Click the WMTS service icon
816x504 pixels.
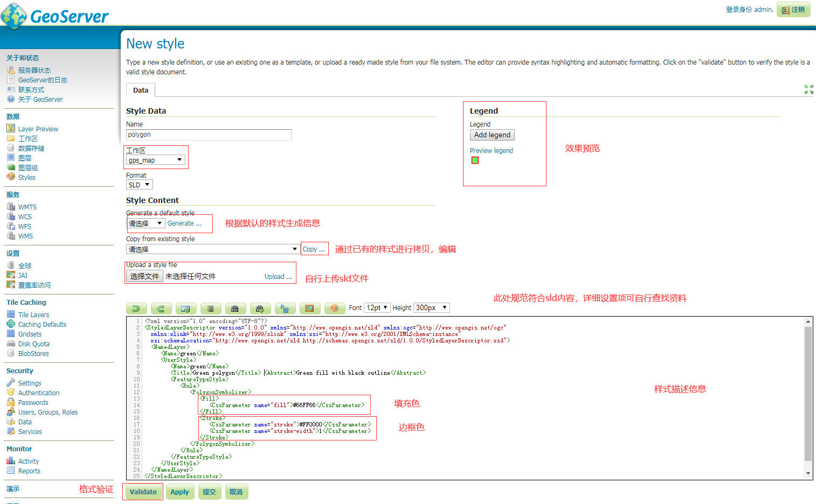(11, 207)
